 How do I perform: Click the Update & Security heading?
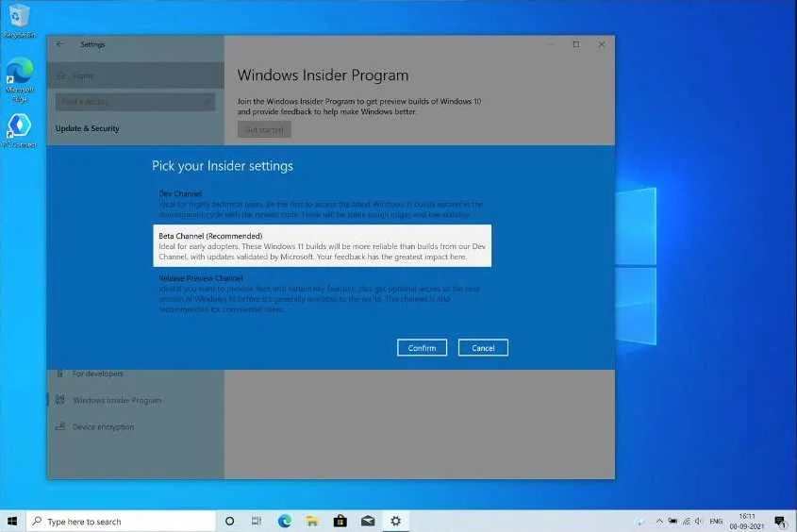coord(87,128)
